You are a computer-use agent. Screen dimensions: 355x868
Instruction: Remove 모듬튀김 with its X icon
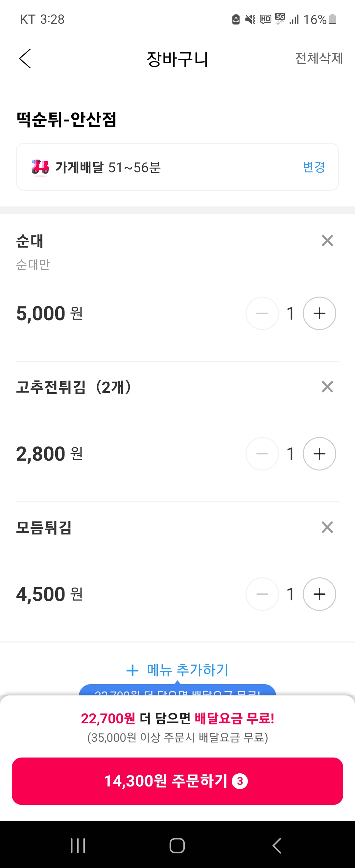point(327,527)
